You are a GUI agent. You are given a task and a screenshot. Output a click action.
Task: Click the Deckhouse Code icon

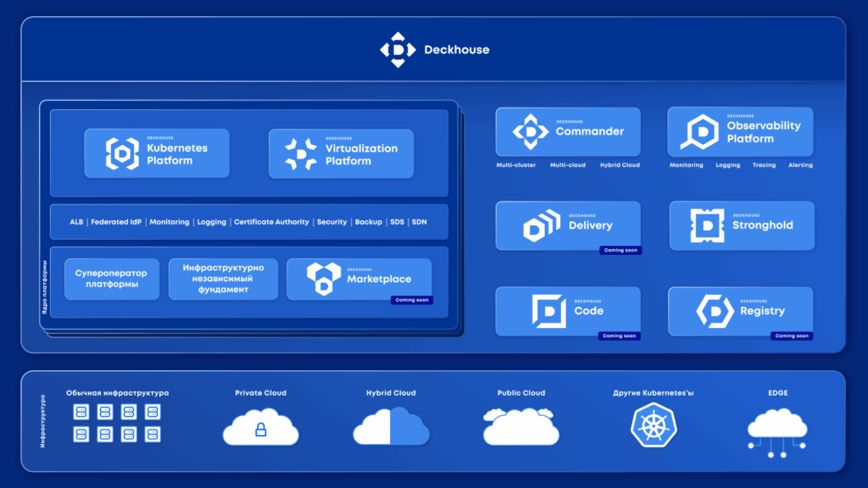[548, 311]
